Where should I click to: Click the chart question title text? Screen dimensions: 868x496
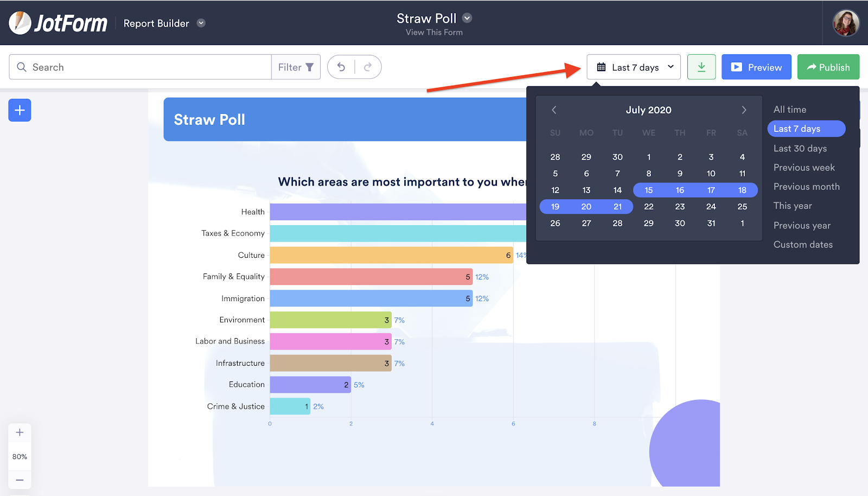pyautogui.click(x=402, y=182)
